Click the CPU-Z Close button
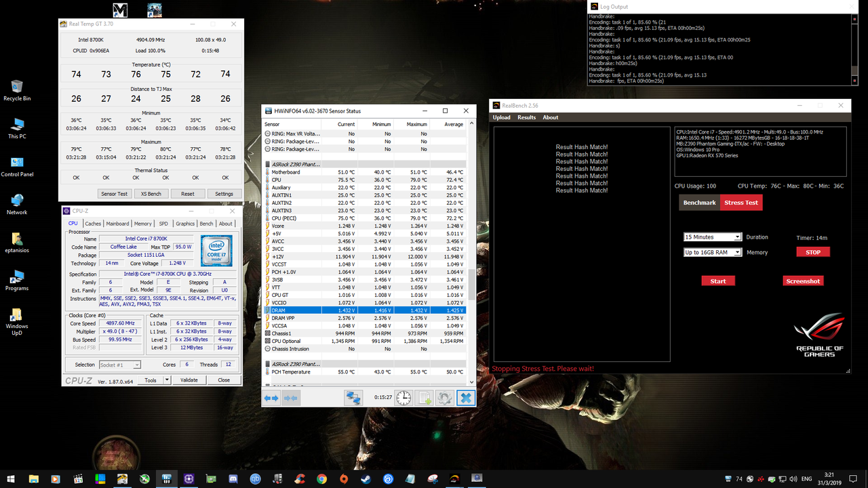 [x=224, y=380]
